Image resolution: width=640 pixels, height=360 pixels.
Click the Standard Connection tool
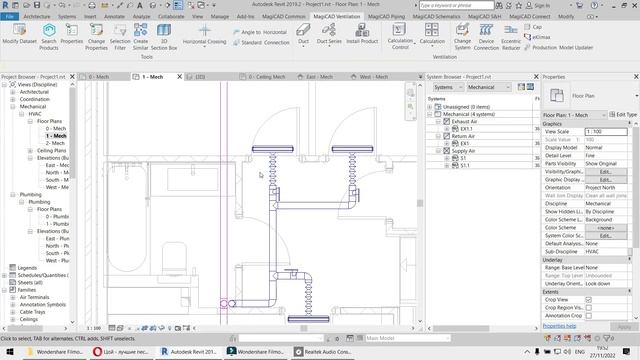[261, 42]
